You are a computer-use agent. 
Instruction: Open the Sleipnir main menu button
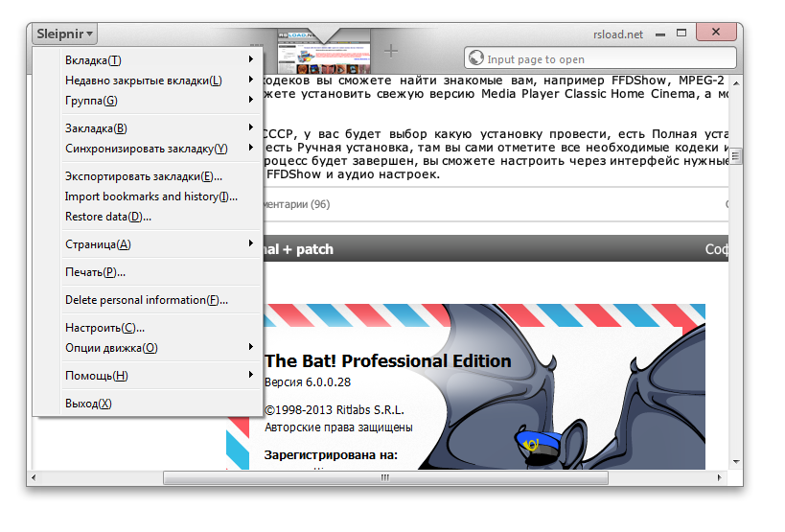(x=65, y=35)
